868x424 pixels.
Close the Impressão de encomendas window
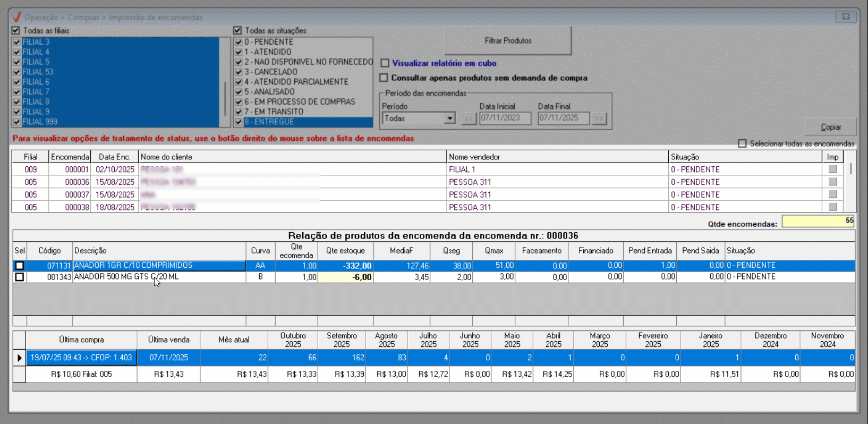click(846, 17)
